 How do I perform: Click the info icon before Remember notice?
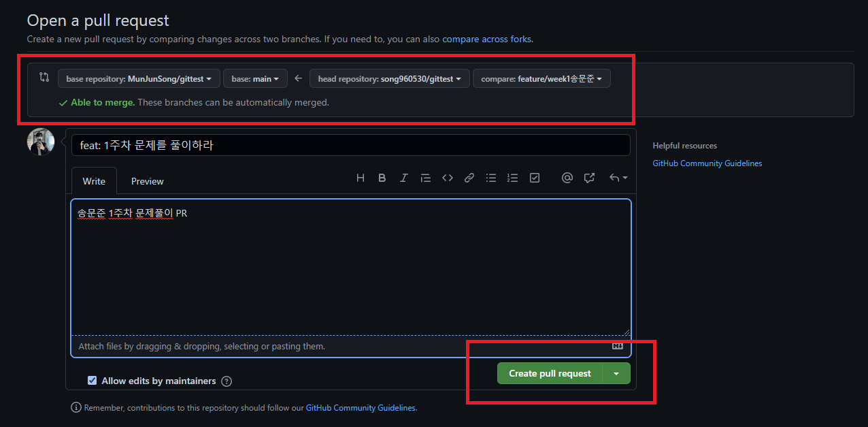tap(76, 408)
